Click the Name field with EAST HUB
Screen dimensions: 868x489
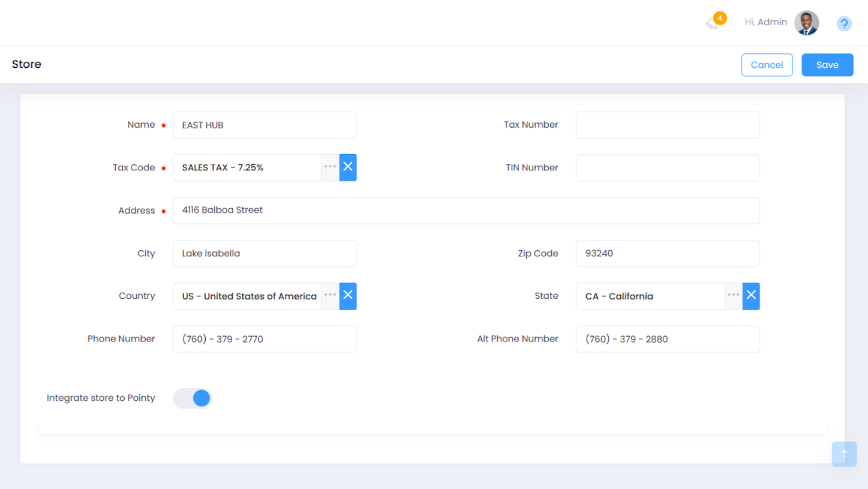point(265,125)
